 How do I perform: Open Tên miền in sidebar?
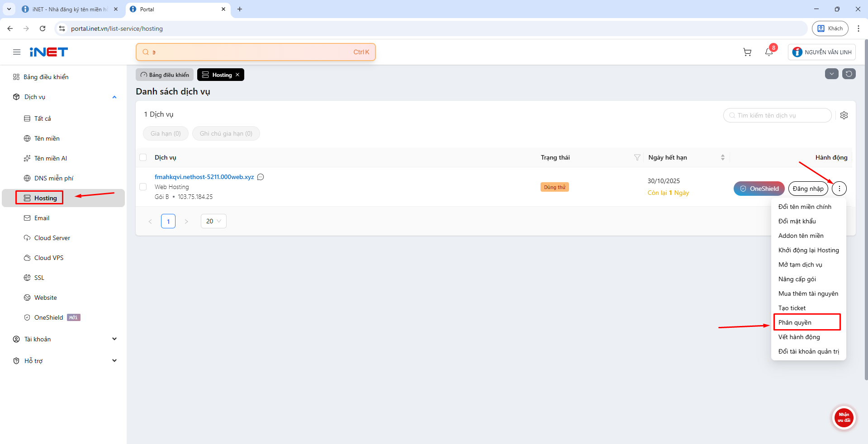pyautogui.click(x=63, y=138)
